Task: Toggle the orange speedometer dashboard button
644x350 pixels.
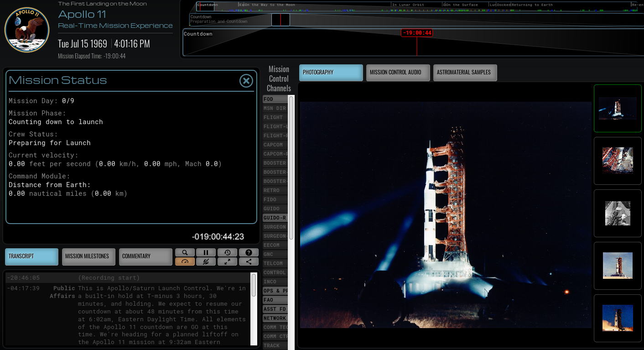Action: (x=185, y=261)
